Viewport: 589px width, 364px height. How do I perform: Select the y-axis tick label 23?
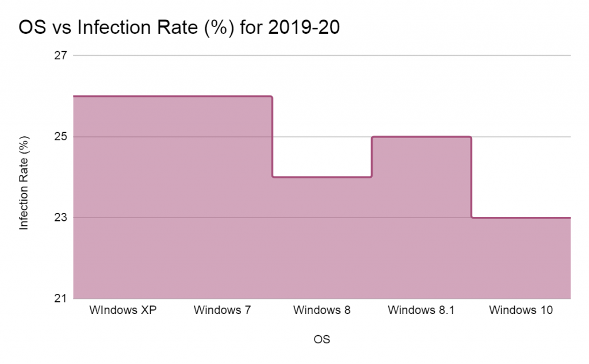[62, 217]
